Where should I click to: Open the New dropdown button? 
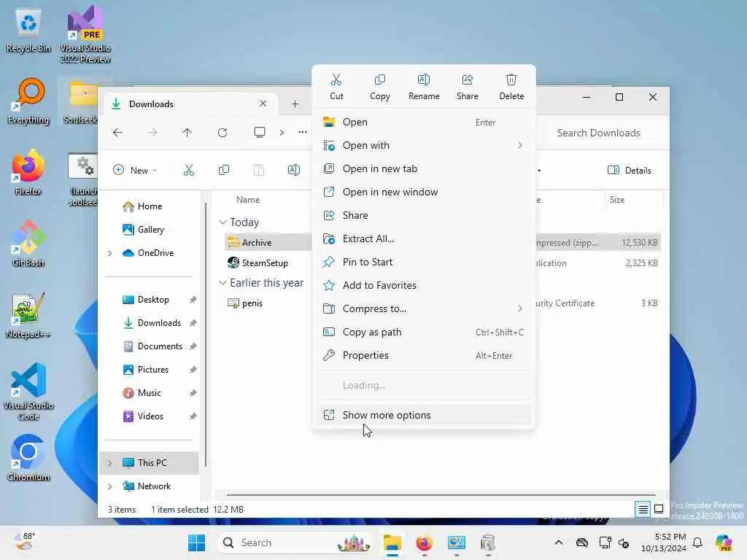coord(135,170)
